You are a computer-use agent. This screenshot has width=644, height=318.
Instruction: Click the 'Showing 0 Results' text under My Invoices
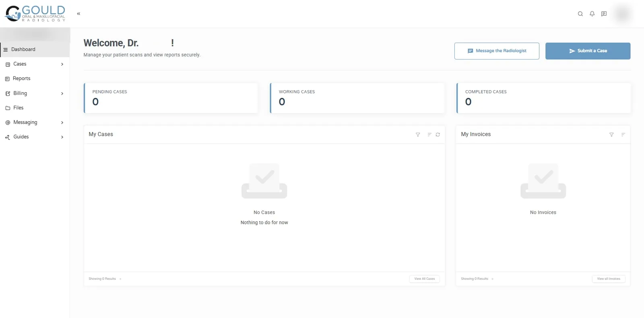pos(475,279)
